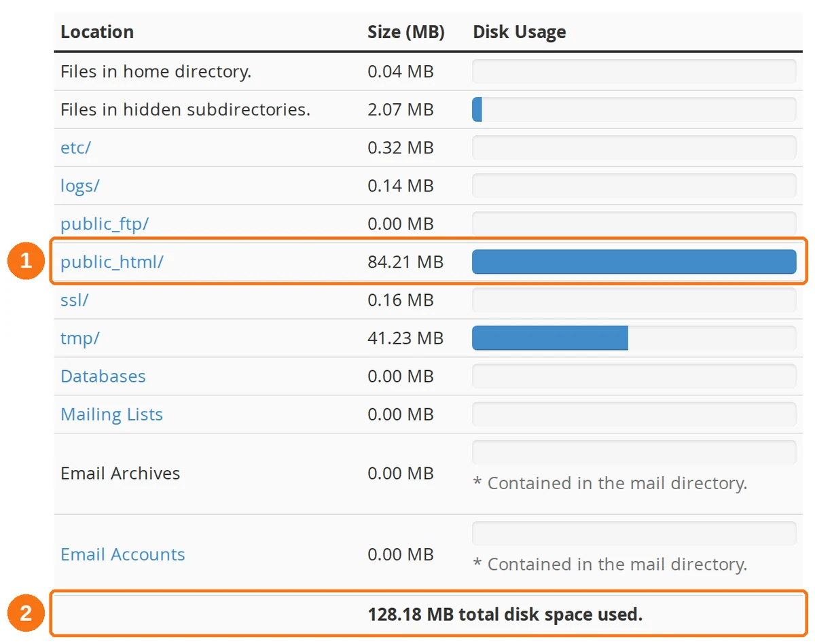Open the ssl/ directory link
815x644 pixels.
click(74, 300)
